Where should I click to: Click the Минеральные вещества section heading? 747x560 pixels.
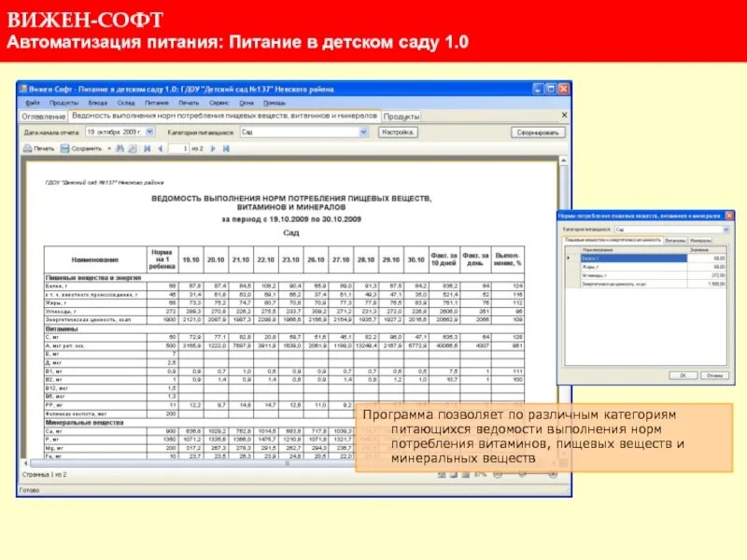point(84,423)
